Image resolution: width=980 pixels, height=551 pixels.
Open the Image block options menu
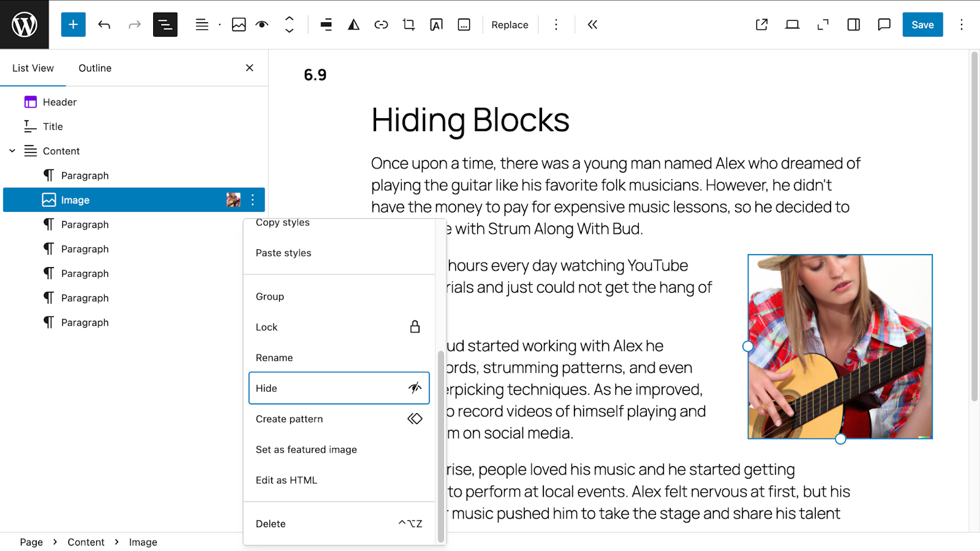click(252, 200)
